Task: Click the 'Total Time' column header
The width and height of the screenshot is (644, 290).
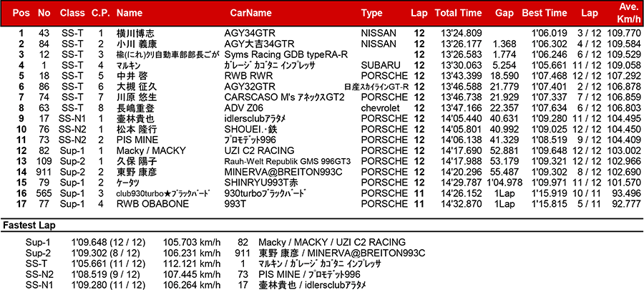Action: 458,13
